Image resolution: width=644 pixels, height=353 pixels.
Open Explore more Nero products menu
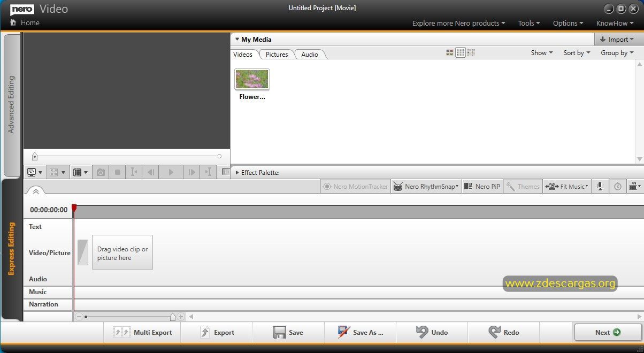(458, 23)
